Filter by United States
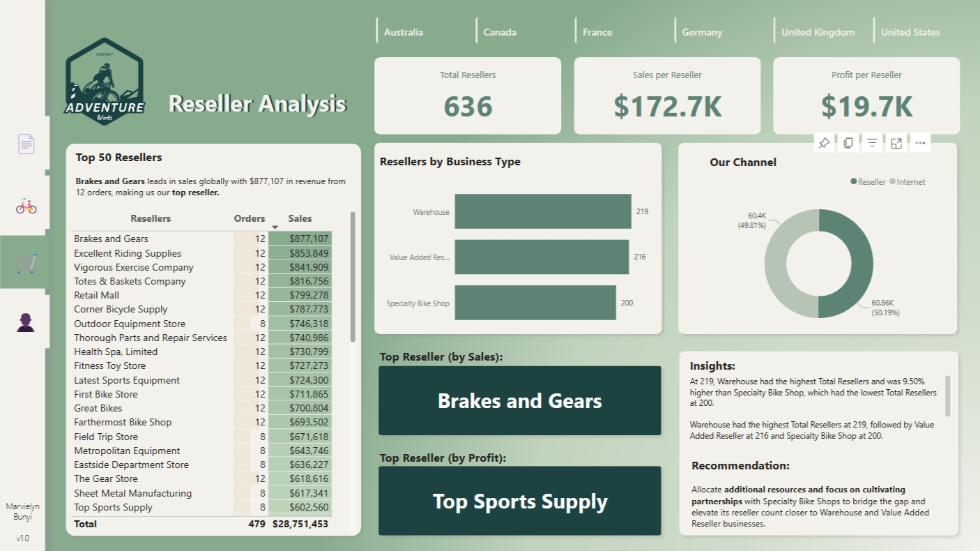Image resolution: width=980 pixels, height=551 pixels. 910,32
